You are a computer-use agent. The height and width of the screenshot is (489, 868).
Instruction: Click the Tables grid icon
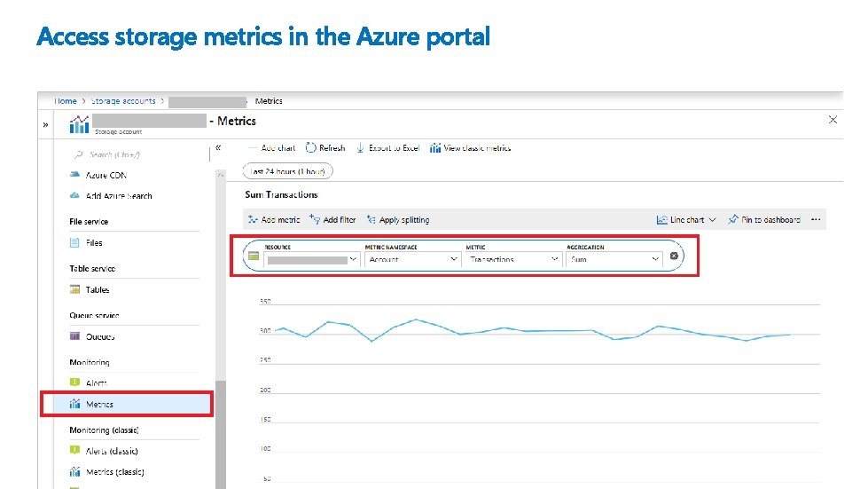point(74,289)
